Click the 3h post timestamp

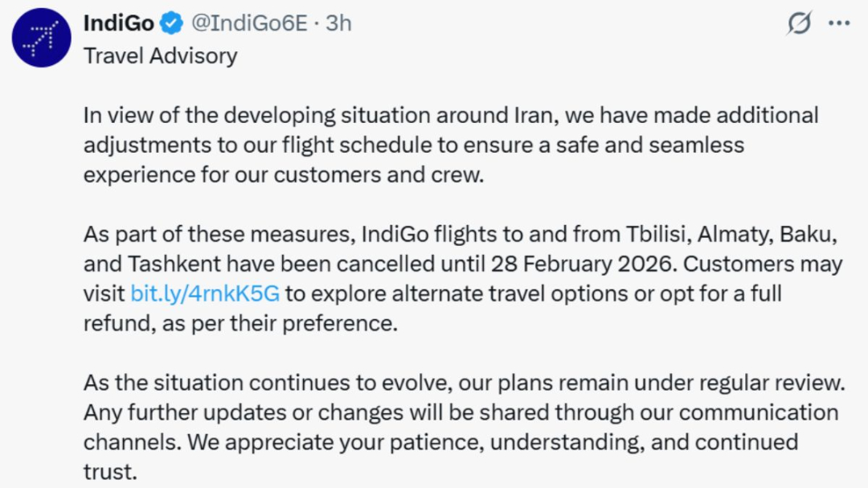339,23
